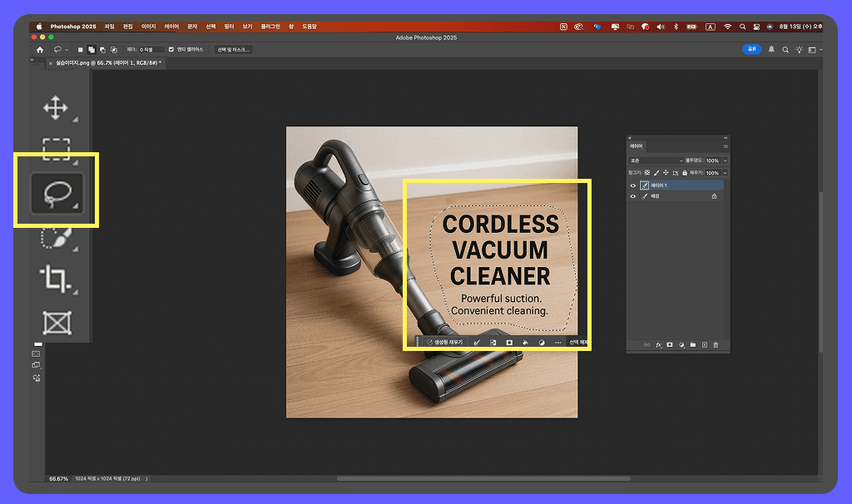This screenshot has height=504, width=852.
Task: Open the Apple menu
Action: pos(39,27)
